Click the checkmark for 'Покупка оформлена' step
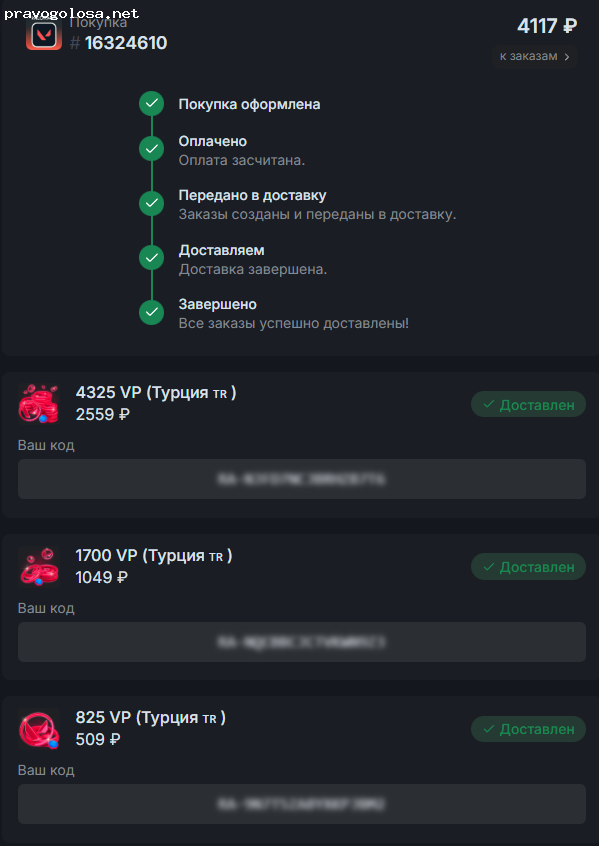The image size is (599, 846). [151, 103]
